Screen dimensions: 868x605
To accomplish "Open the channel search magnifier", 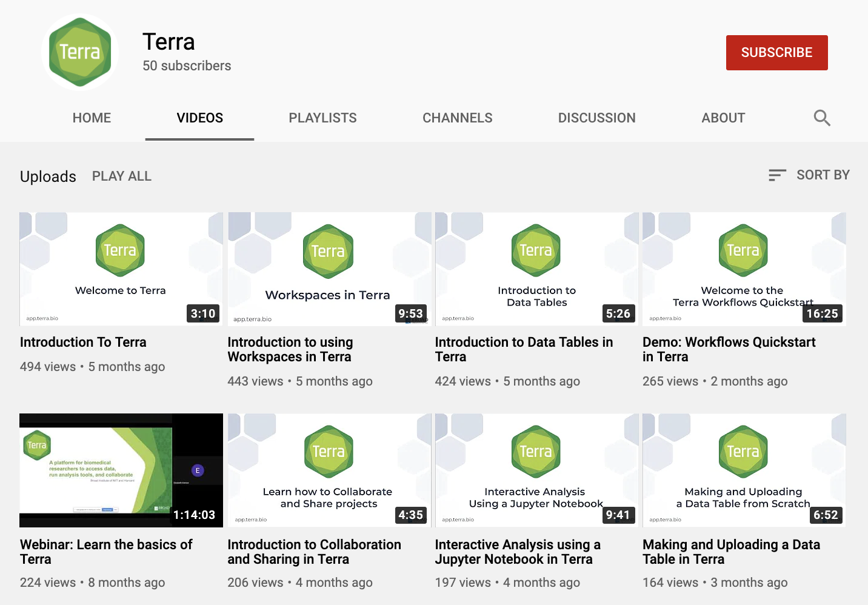I will click(x=822, y=118).
